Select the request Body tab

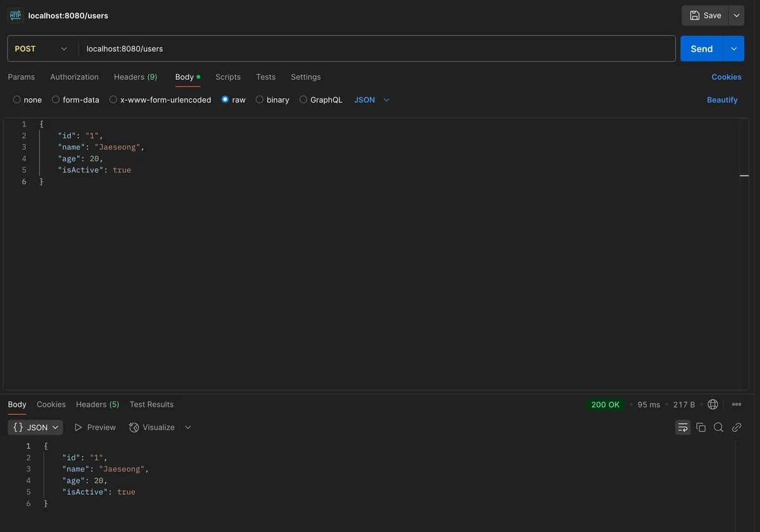coord(187,77)
